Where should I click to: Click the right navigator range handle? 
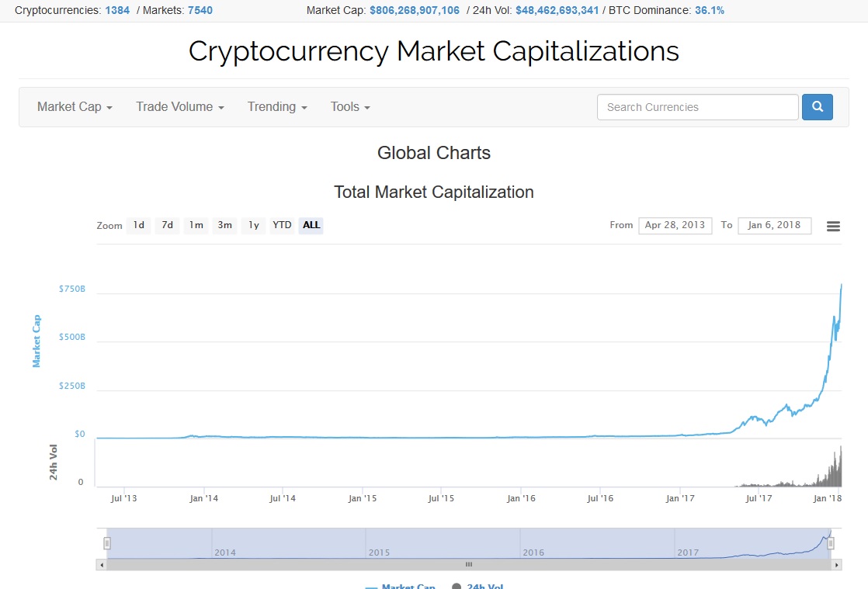coord(831,543)
